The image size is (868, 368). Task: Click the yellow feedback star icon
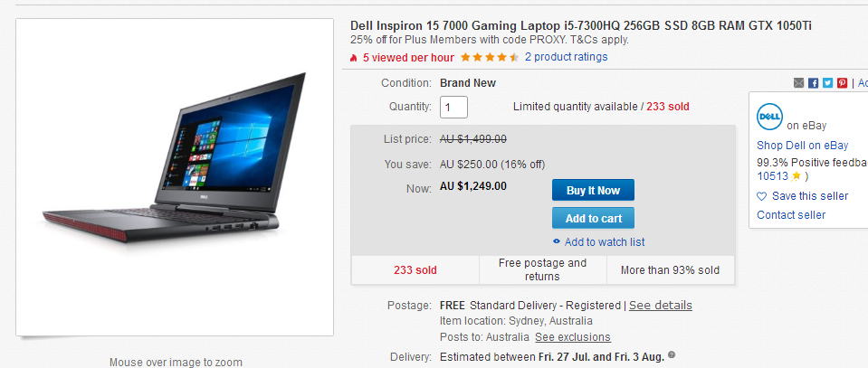[796, 176]
